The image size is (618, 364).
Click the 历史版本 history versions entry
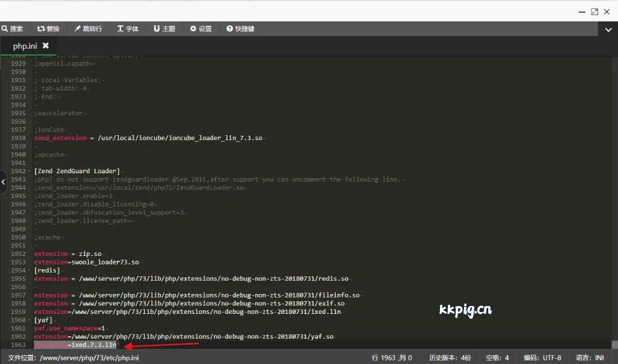(x=450, y=358)
